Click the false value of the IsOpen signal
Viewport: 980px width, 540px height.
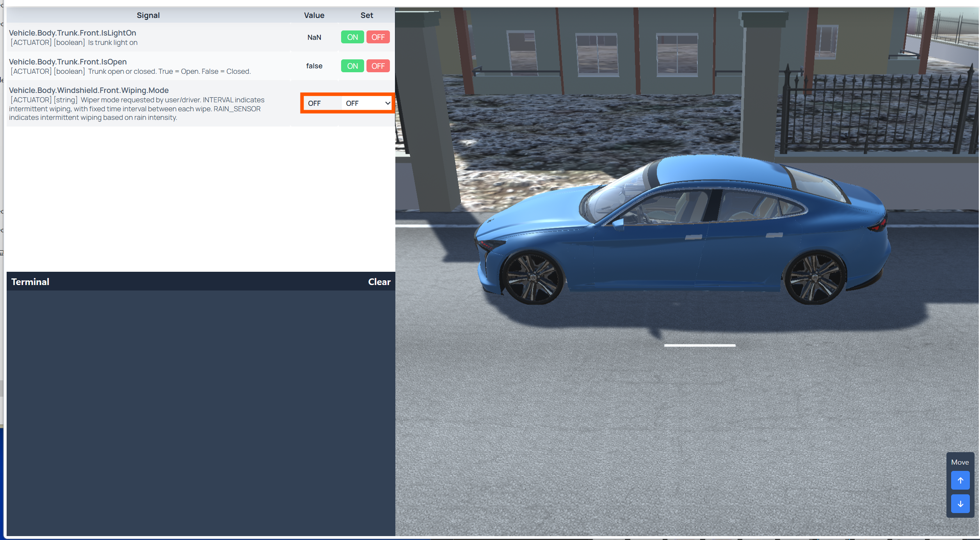314,66
